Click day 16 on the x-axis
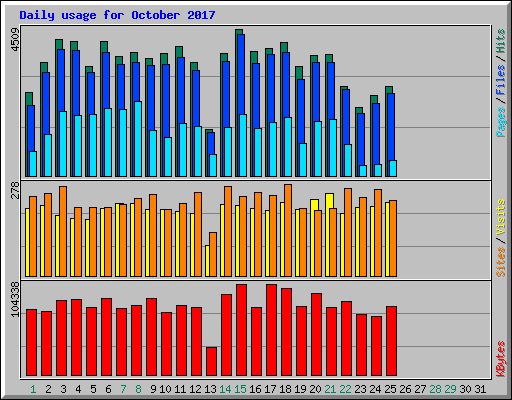The height and width of the screenshot is (400, 512). [x=255, y=389]
